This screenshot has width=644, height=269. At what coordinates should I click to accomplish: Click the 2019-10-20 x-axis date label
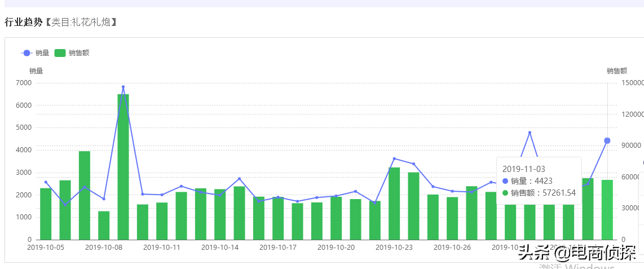coord(336,248)
